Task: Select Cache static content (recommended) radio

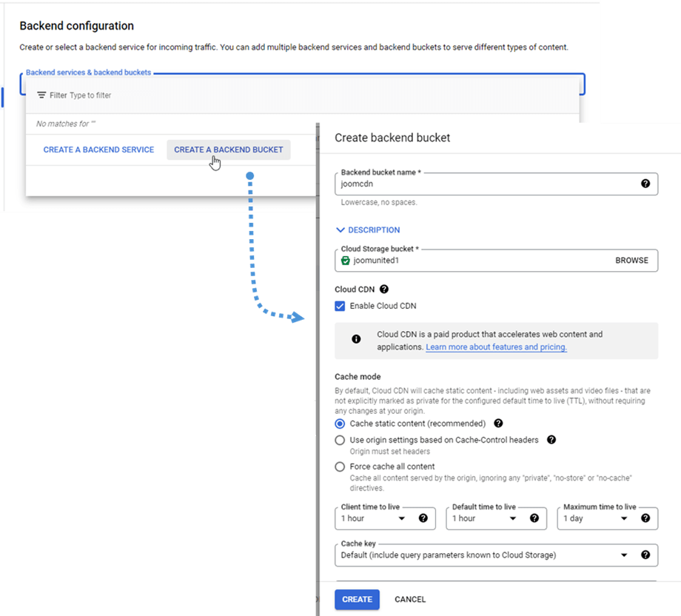Action: click(340, 424)
